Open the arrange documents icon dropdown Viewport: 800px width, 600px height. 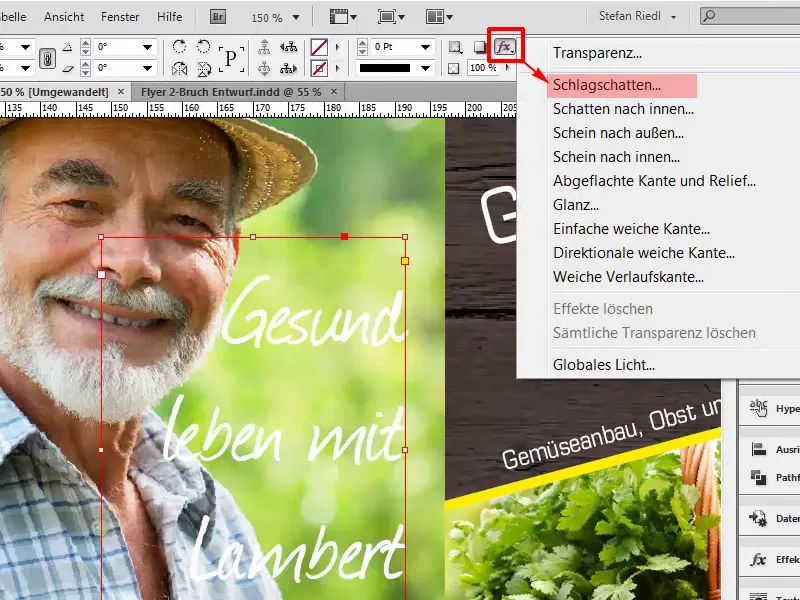point(439,17)
